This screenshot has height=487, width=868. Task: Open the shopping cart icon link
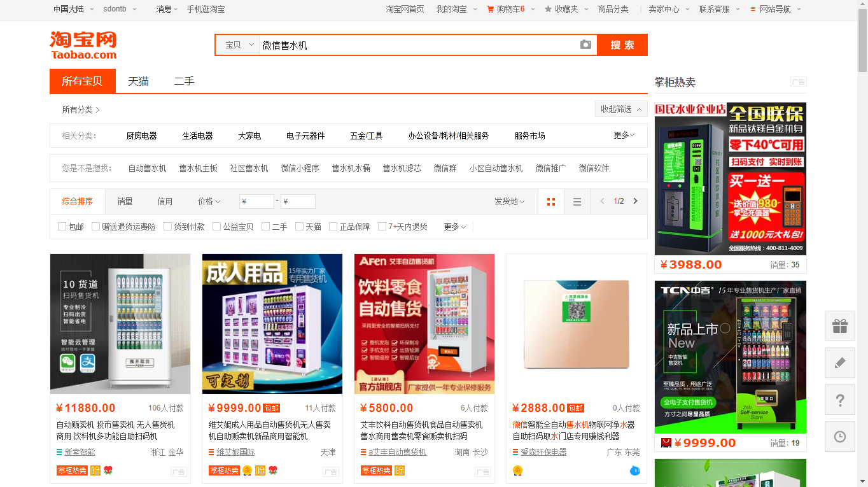491,9
